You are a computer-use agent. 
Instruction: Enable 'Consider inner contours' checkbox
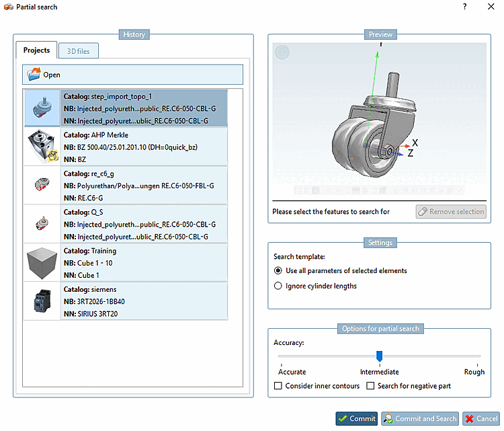point(278,386)
